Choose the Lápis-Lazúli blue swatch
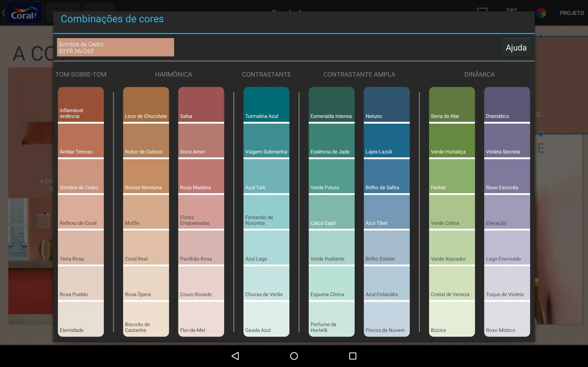 coord(386,141)
